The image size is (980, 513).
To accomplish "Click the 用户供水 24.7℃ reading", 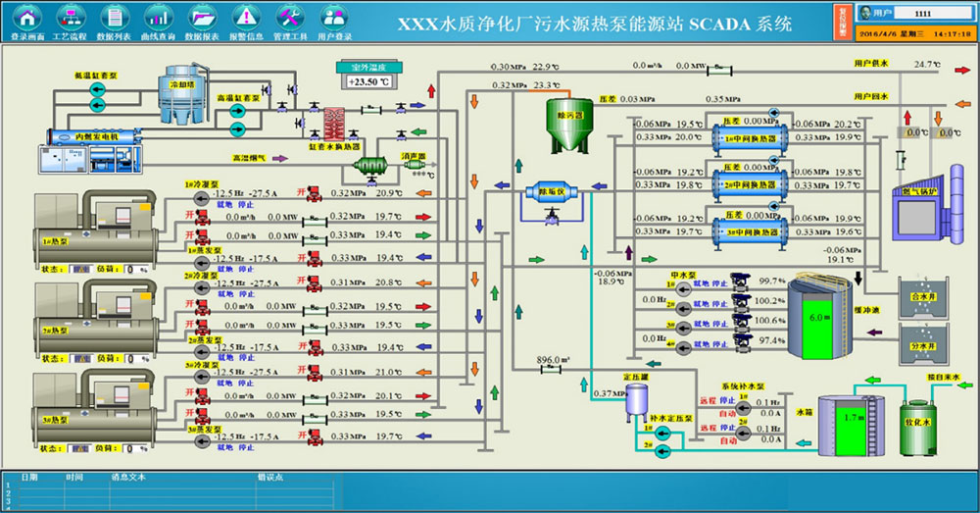I will pos(927,64).
